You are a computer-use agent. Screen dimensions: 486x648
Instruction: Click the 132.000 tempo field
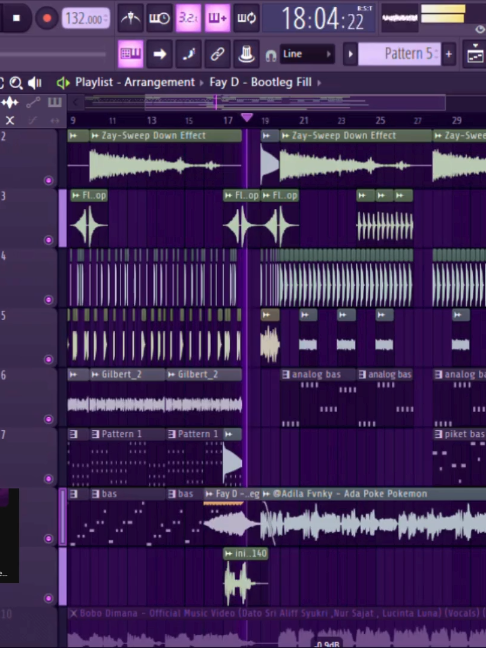coord(85,19)
